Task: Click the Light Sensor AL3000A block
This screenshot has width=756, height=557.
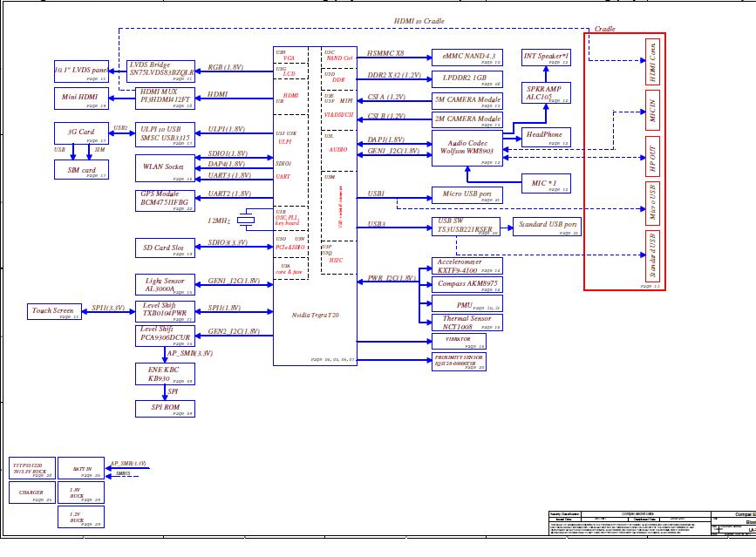Action: [x=165, y=285]
